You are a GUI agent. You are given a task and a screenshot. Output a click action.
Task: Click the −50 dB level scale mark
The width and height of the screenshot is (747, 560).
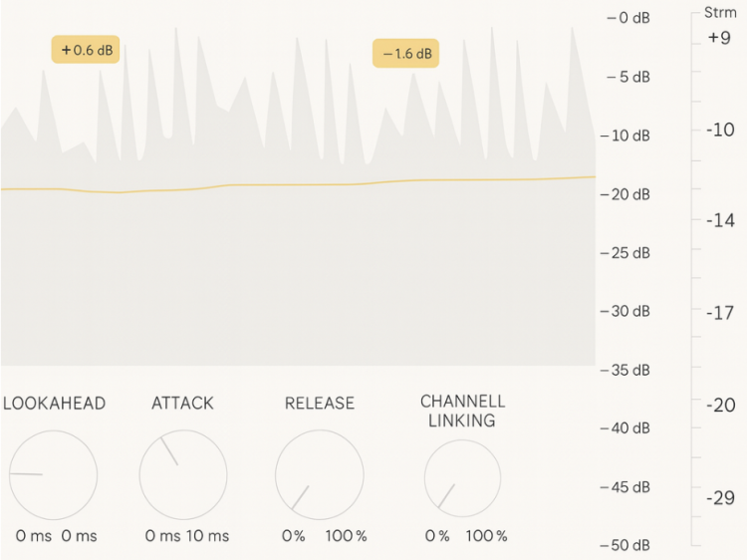(x=629, y=545)
